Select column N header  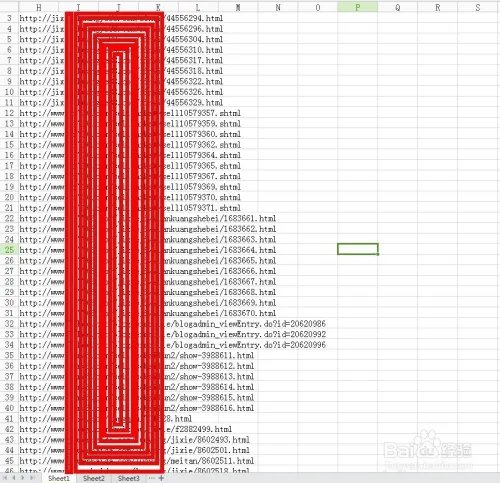tap(278, 7)
